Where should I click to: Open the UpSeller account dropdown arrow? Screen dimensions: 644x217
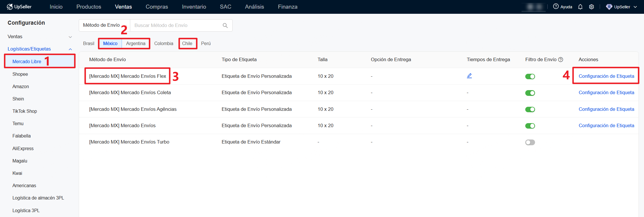click(635, 7)
